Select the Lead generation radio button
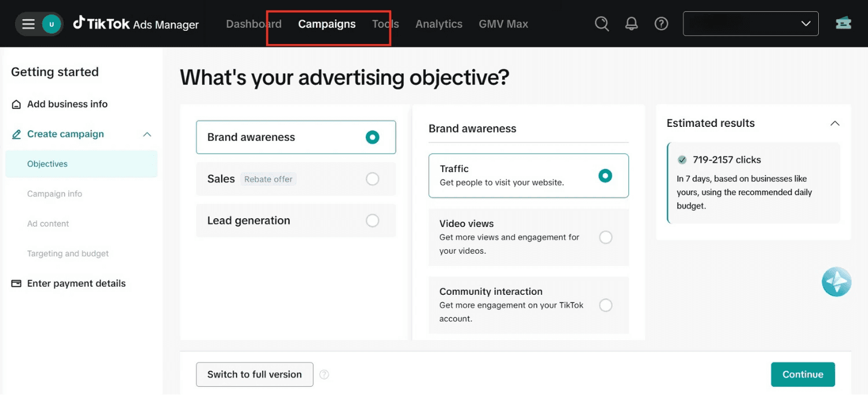 tap(373, 221)
